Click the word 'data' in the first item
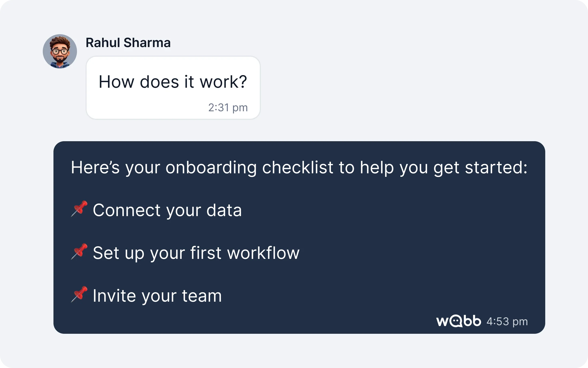This screenshot has height=368, width=588. (x=224, y=210)
